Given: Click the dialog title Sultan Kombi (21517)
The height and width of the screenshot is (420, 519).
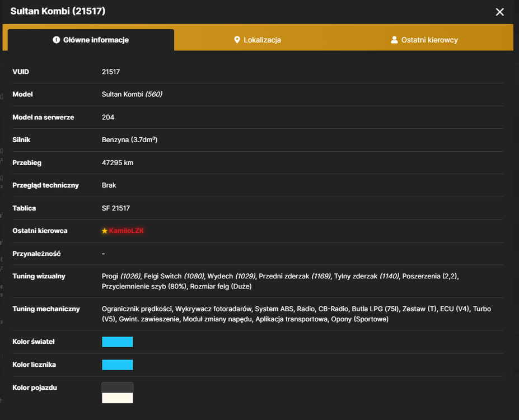Looking at the screenshot, I should point(58,11).
